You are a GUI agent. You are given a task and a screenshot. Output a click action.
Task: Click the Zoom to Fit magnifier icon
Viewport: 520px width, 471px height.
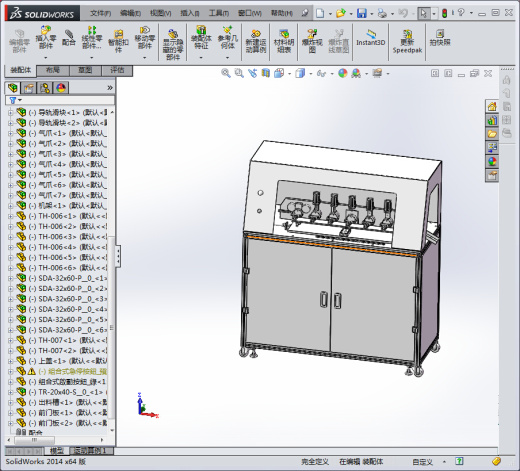tap(226, 73)
